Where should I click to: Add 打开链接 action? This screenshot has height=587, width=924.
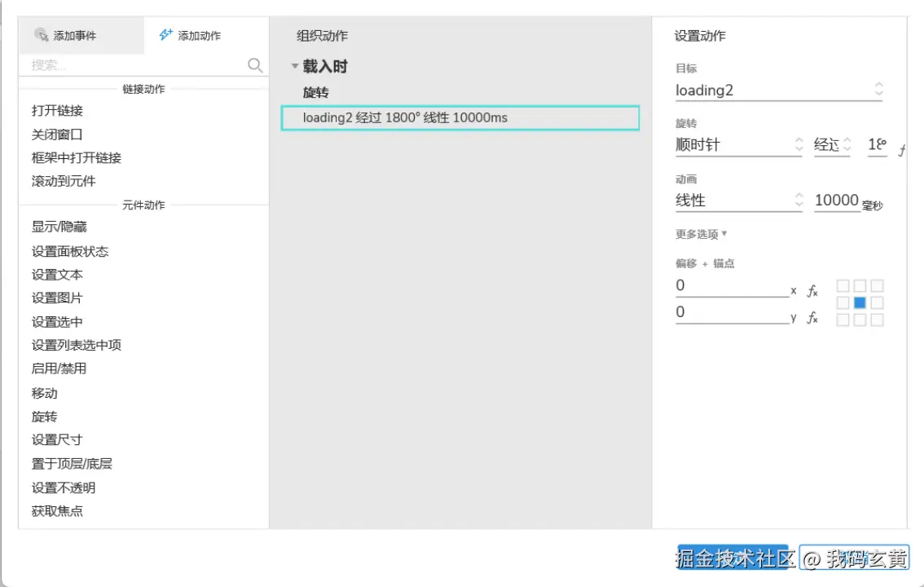(57, 111)
